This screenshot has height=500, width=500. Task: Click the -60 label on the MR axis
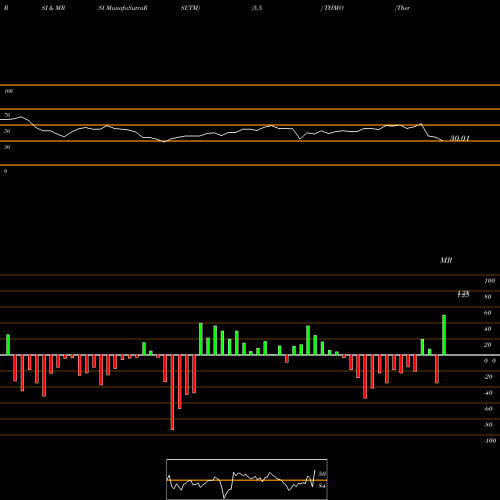pos(488,409)
